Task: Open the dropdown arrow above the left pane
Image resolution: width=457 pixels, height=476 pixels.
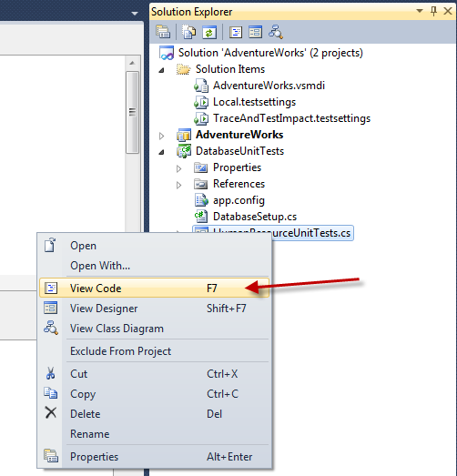Action: click(135, 14)
